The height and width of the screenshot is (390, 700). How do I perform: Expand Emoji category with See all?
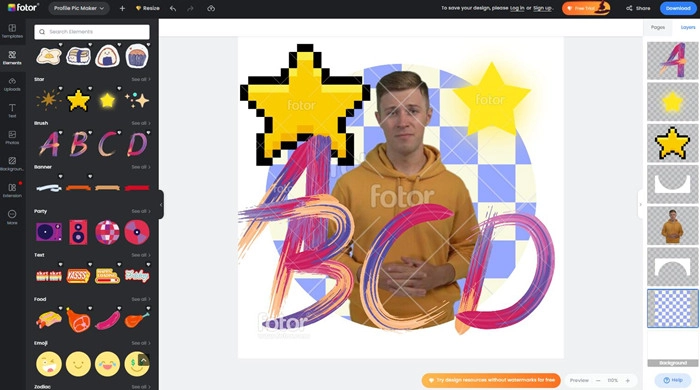tap(141, 343)
